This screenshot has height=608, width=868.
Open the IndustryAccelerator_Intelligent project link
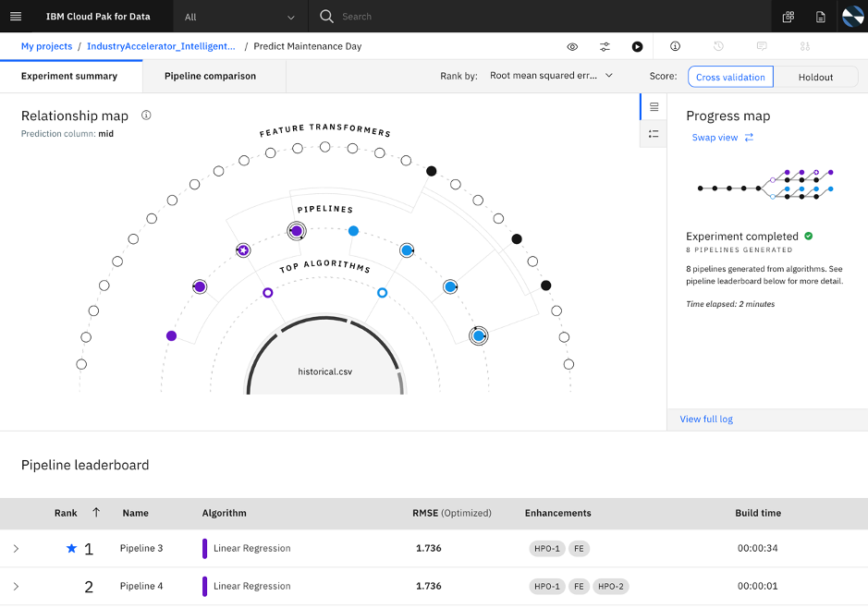point(161,46)
